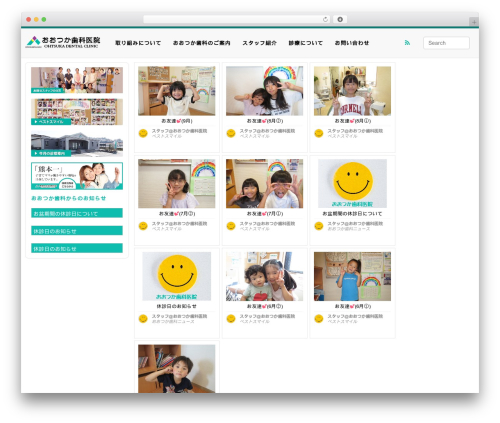Screen dimensions: 500x423
Task: Click お友達 title under Cornell shirt photo
Action: click(x=352, y=121)
